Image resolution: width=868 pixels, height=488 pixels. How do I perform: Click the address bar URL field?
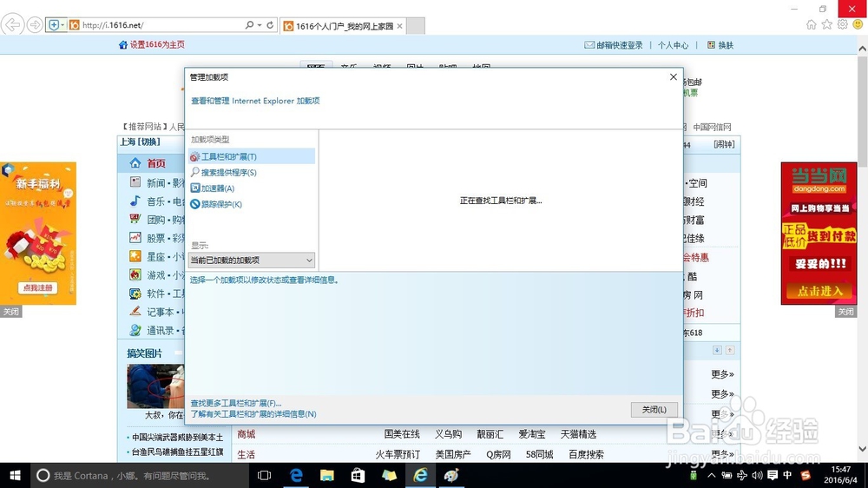(x=161, y=25)
